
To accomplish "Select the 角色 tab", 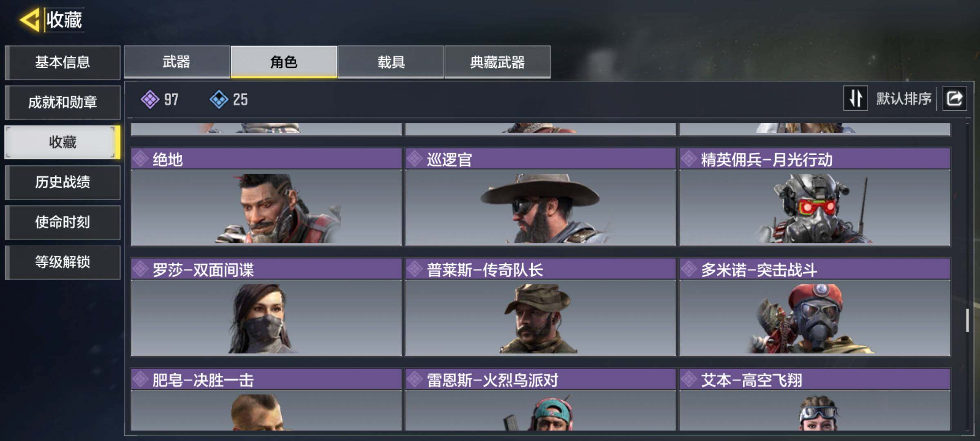I will [x=284, y=62].
